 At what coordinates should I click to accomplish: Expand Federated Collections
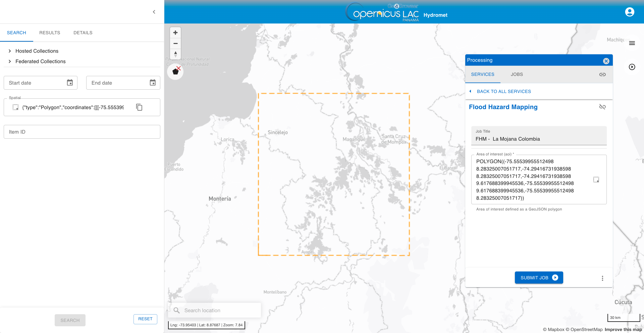coord(40,61)
